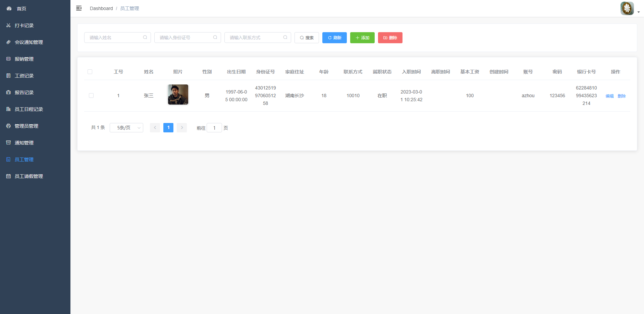Click the refresh icon on the 刷新 button

329,38
